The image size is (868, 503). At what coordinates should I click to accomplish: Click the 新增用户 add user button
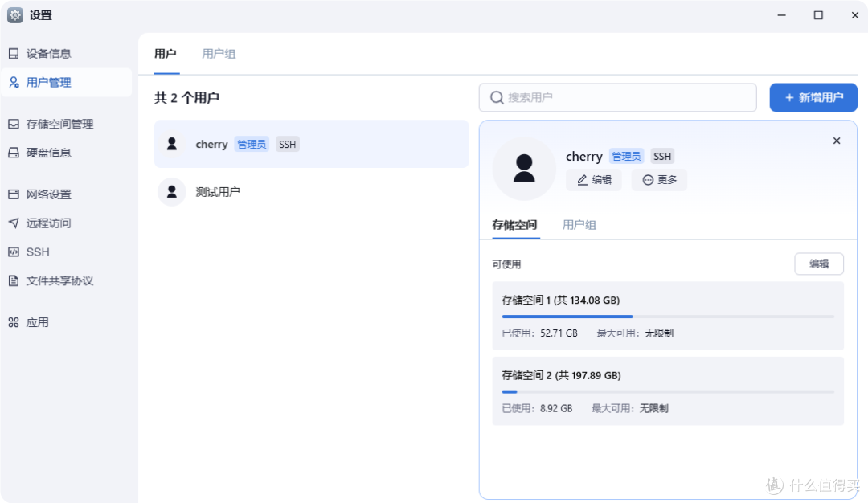[813, 97]
